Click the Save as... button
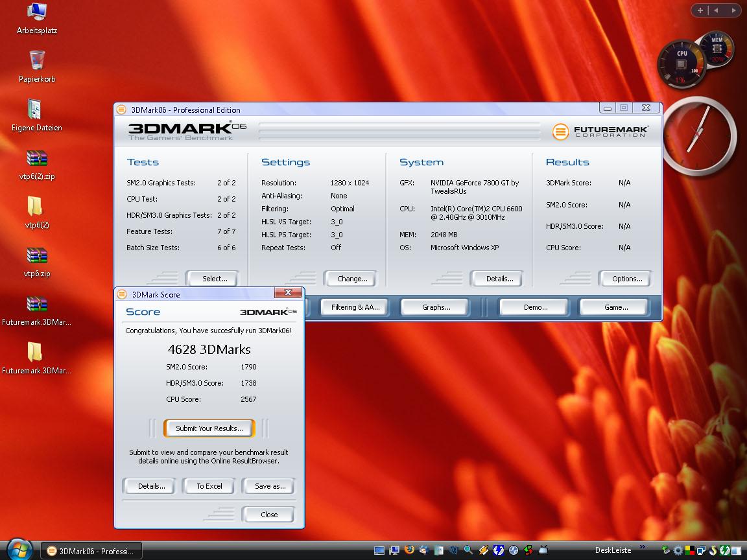Image resolution: width=747 pixels, height=560 pixels. (x=268, y=486)
